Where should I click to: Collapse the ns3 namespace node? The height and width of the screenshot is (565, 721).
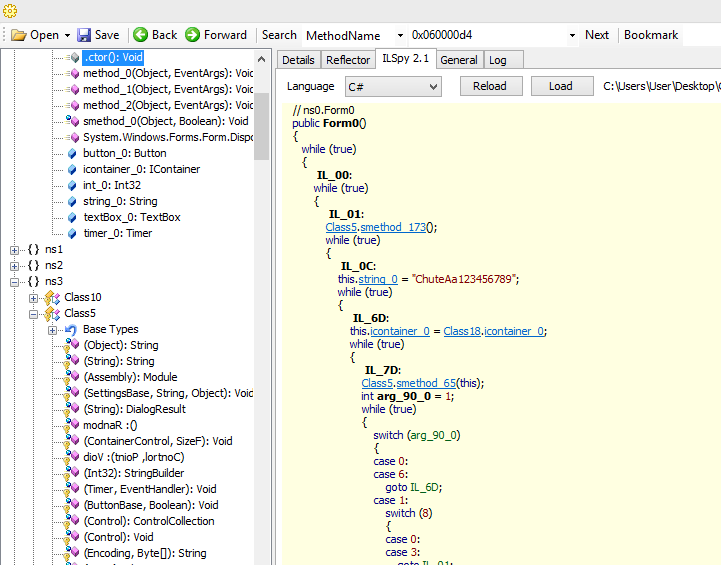tap(15, 282)
